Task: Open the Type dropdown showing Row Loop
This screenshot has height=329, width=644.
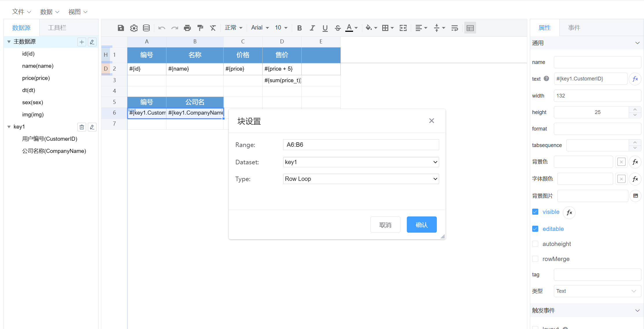Action: pyautogui.click(x=361, y=179)
